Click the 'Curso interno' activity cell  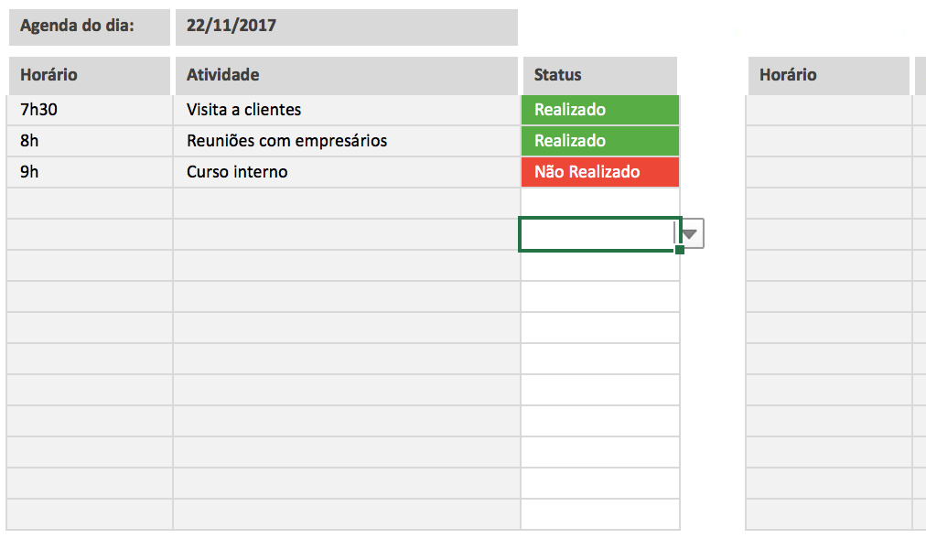tap(346, 172)
